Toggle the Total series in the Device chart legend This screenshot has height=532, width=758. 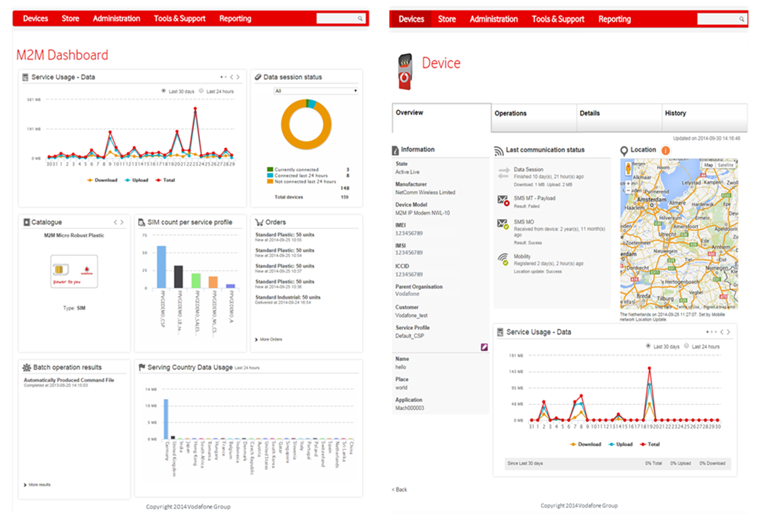click(649, 444)
